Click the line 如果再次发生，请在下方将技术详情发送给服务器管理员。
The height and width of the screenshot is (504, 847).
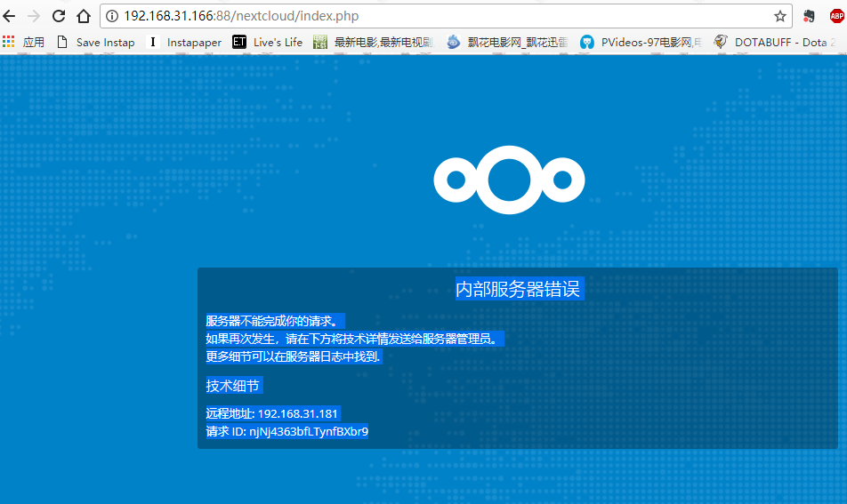point(354,339)
